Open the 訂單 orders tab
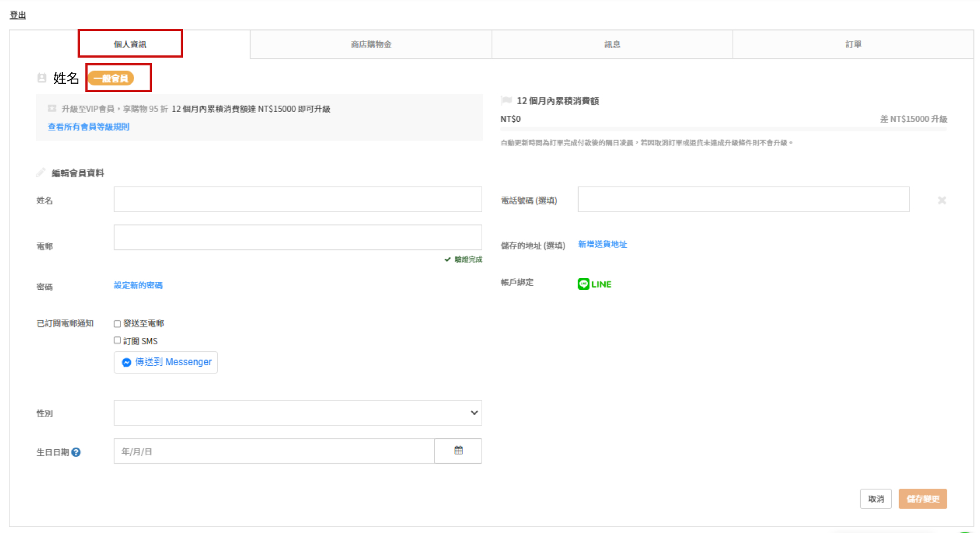 click(x=853, y=44)
